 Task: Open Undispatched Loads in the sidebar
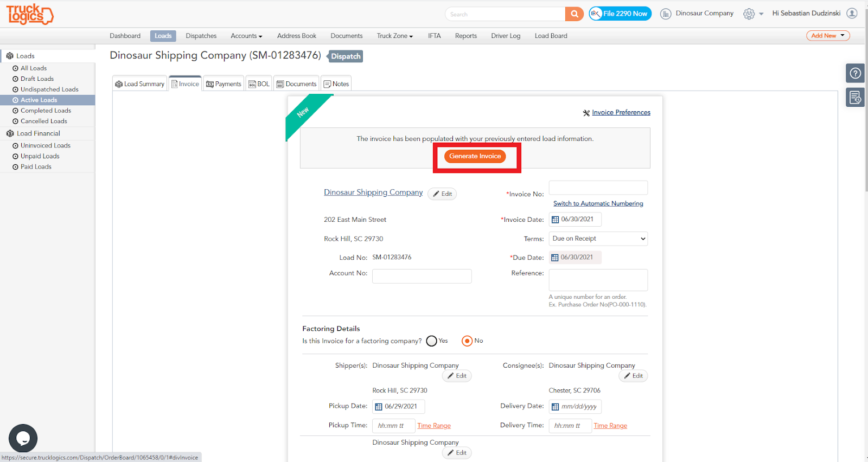[49, 89]
